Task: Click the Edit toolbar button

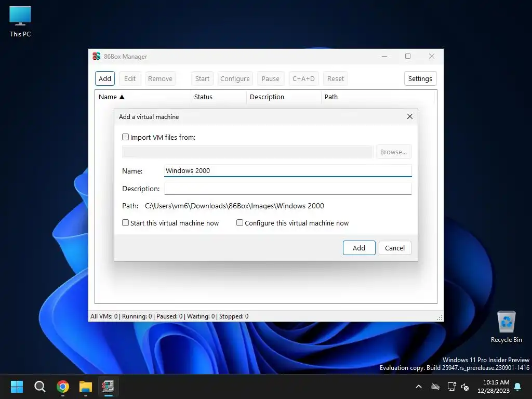Action: (129, 78)
